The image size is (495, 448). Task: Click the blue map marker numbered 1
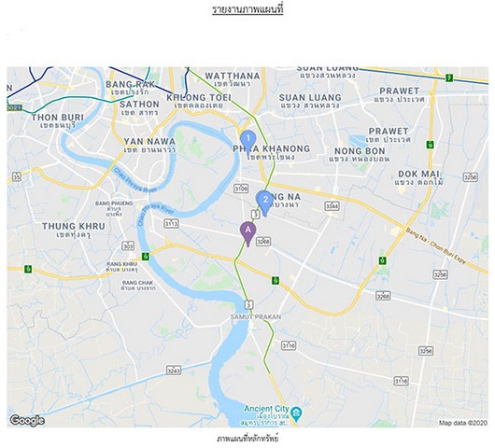(x=248, y=141)
